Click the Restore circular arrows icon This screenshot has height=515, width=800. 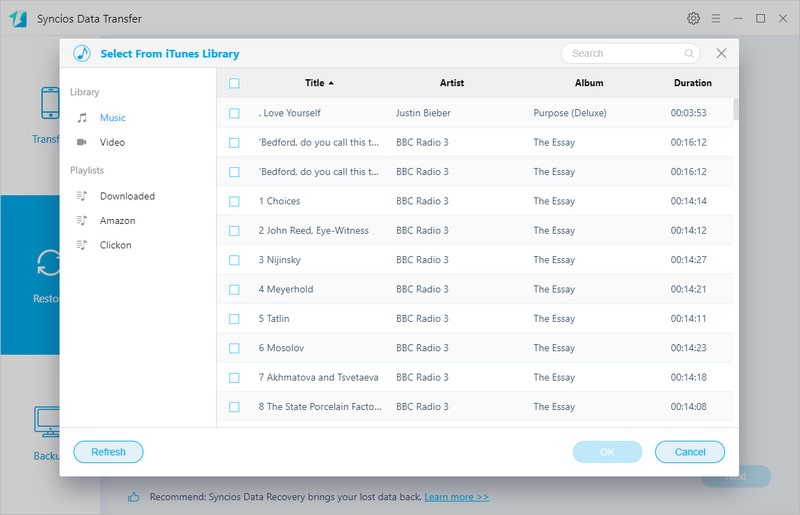tap(48, 263)
